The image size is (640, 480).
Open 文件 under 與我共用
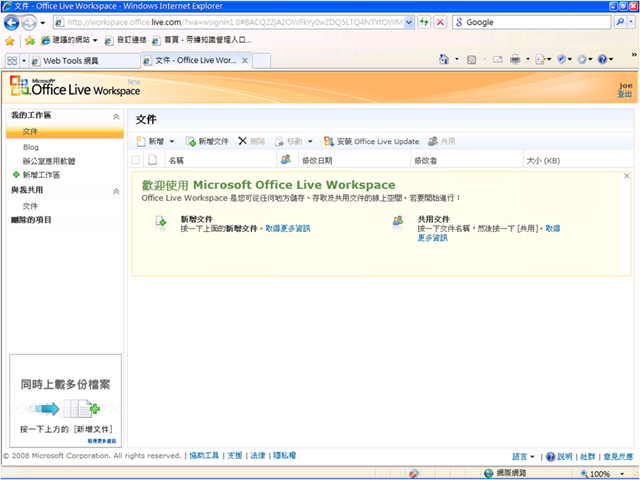coord(30,206)
